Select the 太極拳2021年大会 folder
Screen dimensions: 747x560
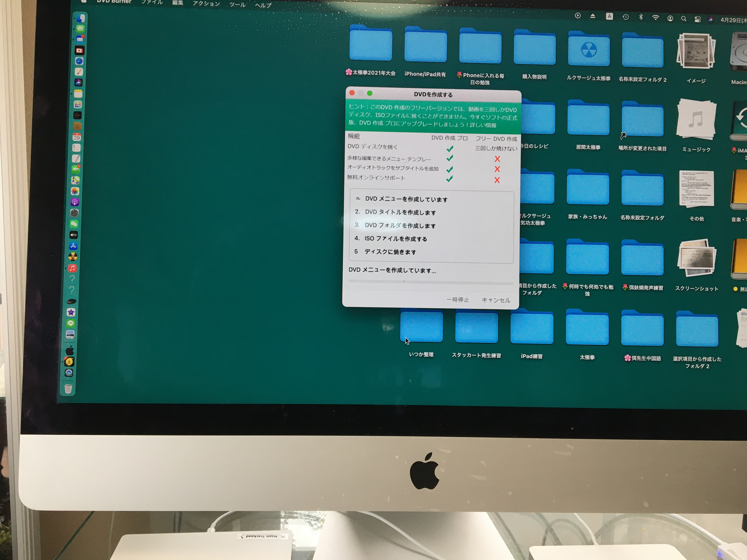[x=371, y=43]
